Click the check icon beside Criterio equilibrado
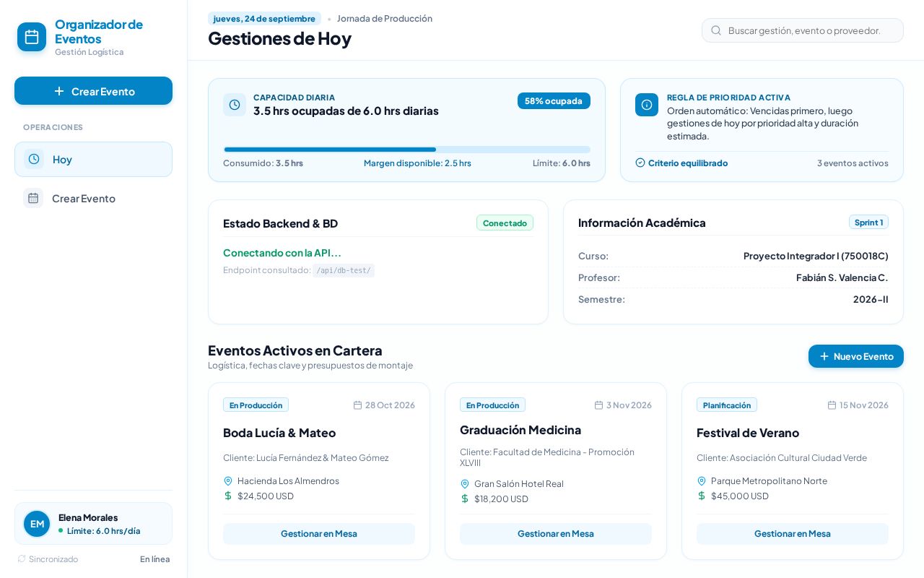This screenshot has width=924, height=578. 640,163
